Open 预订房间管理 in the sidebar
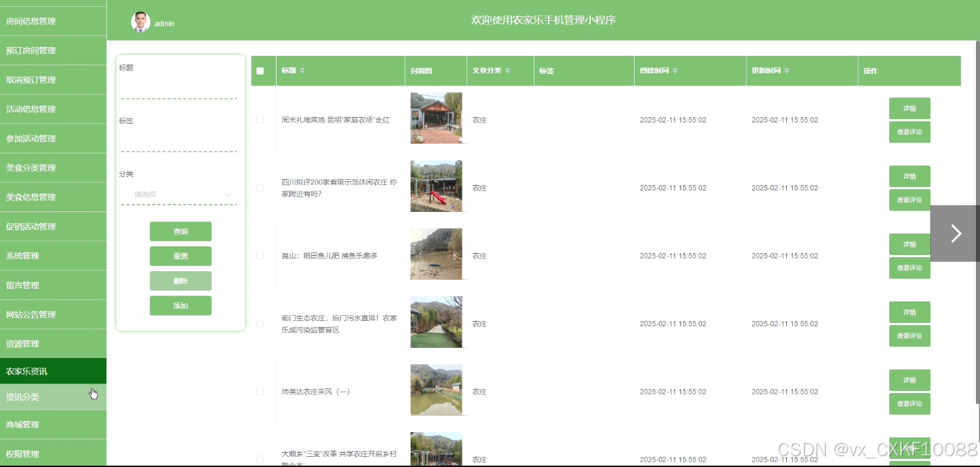The image size is (980, 467). coord(53,50)
